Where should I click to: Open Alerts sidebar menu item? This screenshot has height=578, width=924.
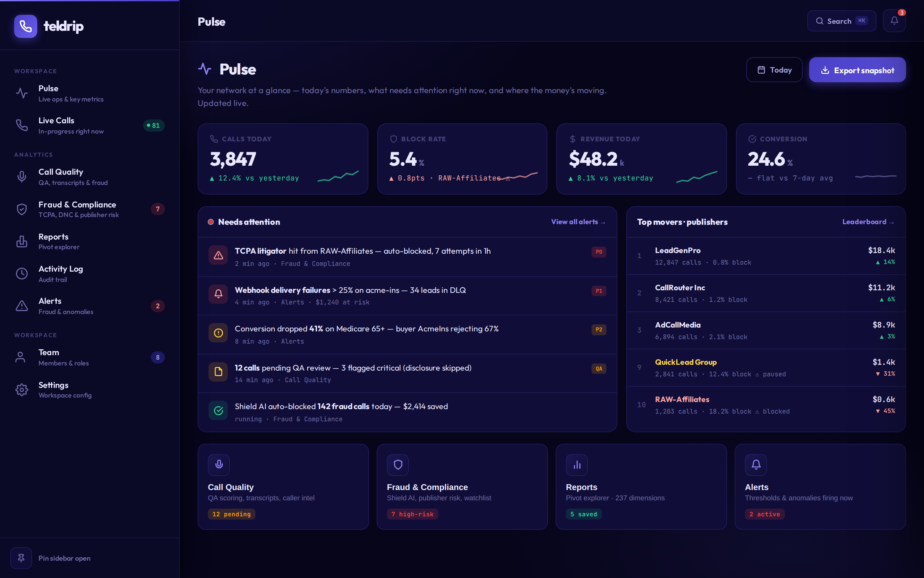(90, 306)
